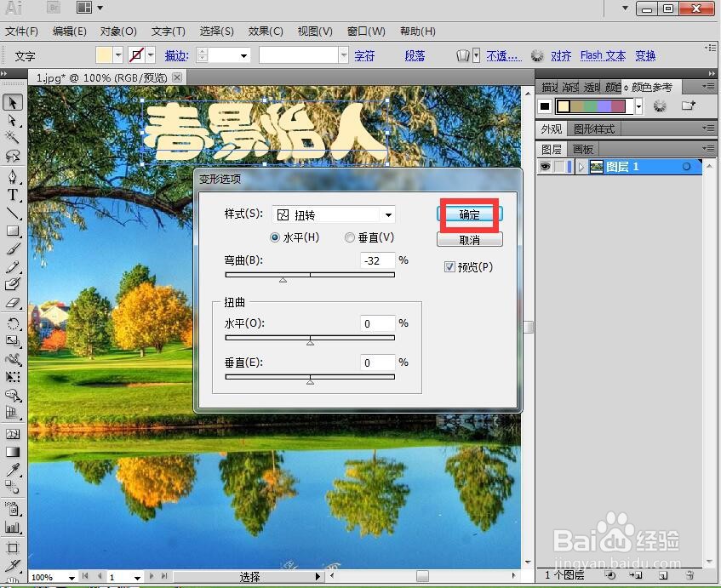Select the Rotate tool
Image resolution: width=721 pixels, height=588 pixels.
[x=12, y=322]
